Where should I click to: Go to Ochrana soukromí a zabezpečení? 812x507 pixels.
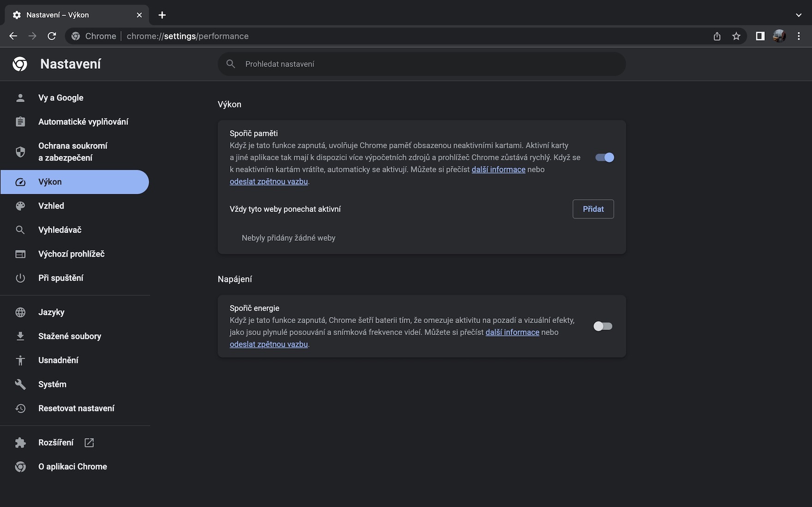coord(73,152)
